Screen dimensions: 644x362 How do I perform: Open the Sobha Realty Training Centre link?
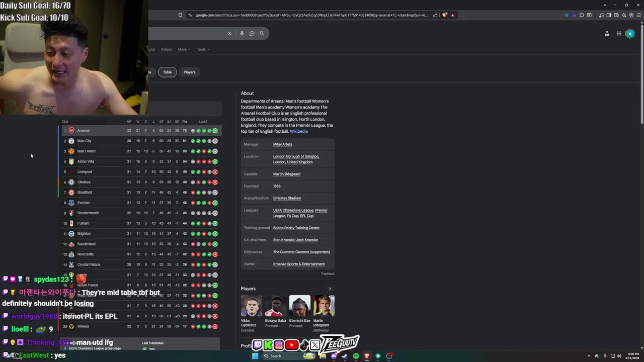point(296,228)
